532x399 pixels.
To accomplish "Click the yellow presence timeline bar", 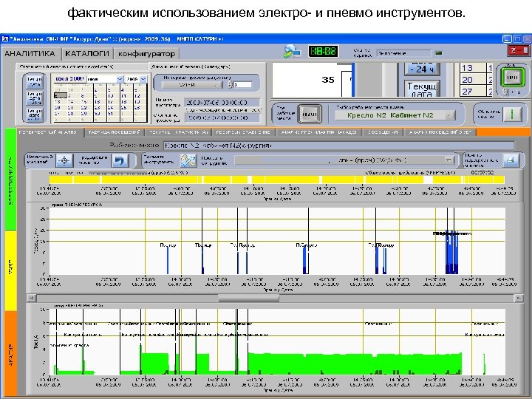I will (x=277, y=180).
